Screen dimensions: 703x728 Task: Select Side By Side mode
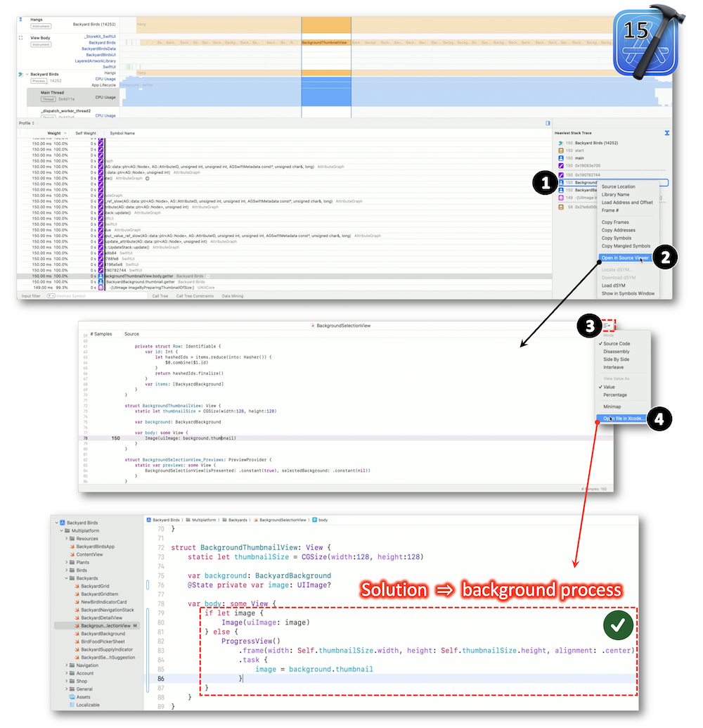click(617, 359)
